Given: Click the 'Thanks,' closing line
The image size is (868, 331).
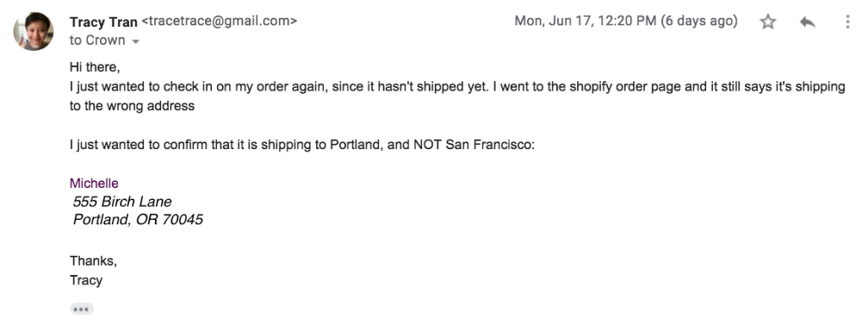Looking at the screenshot, I should [93, 261].
